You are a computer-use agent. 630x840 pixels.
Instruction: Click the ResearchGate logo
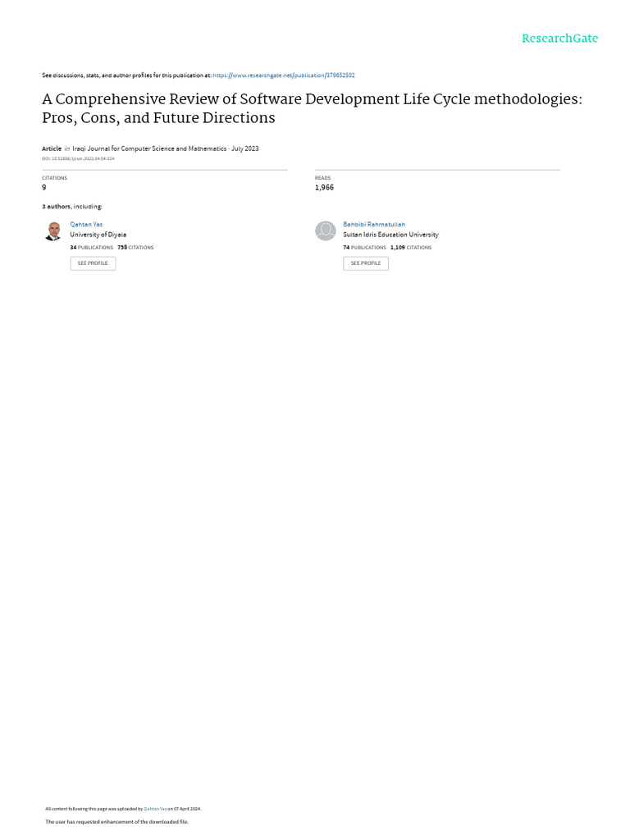coord(559,39)
